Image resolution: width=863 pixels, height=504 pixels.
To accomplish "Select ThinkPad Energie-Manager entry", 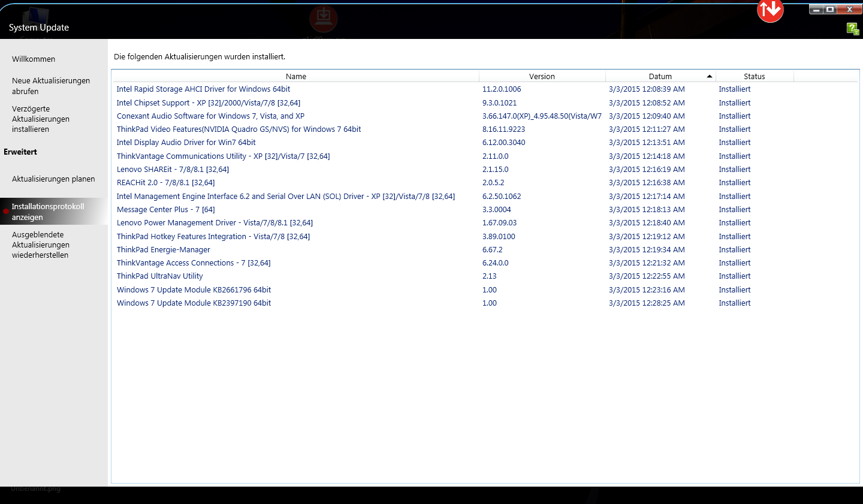I will [163, 250].
